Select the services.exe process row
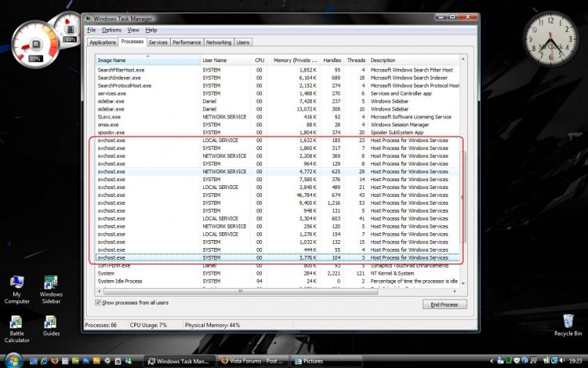 [278, 93]
